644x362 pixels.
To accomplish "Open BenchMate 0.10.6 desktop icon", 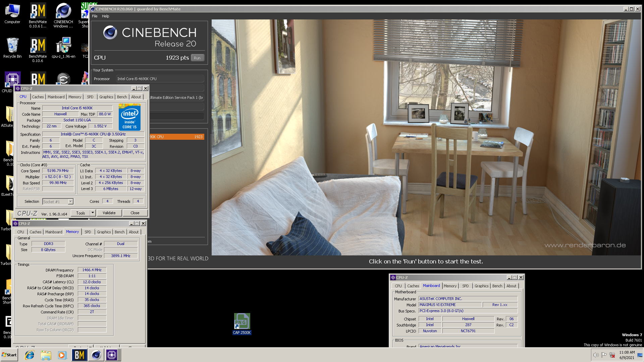I will (38, 50).
